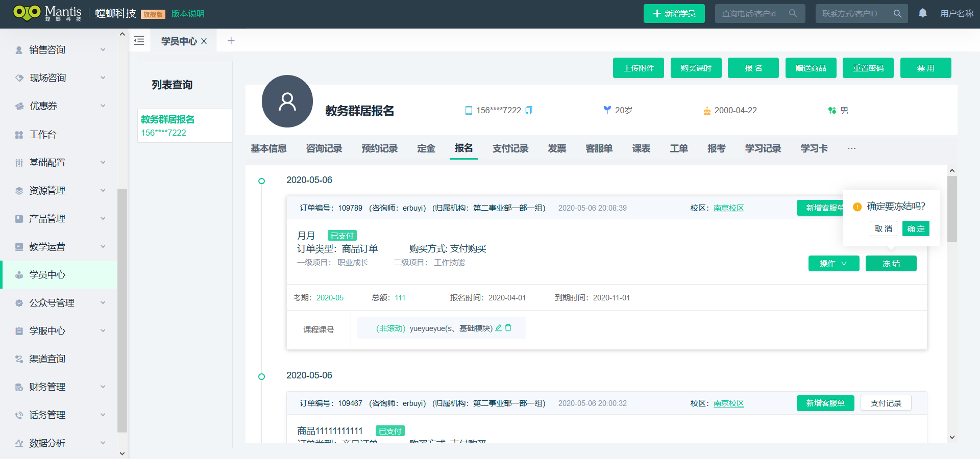Cancel freeze with 取消 button
Image resolution: width=980 pixels, height=459 pixels.
point(883,228)
